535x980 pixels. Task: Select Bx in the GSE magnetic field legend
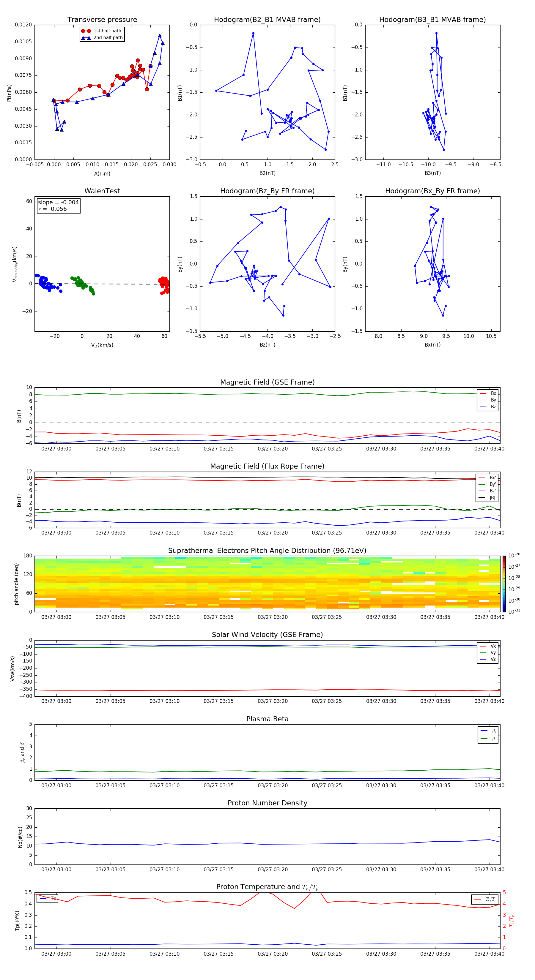tap(488, 393)
